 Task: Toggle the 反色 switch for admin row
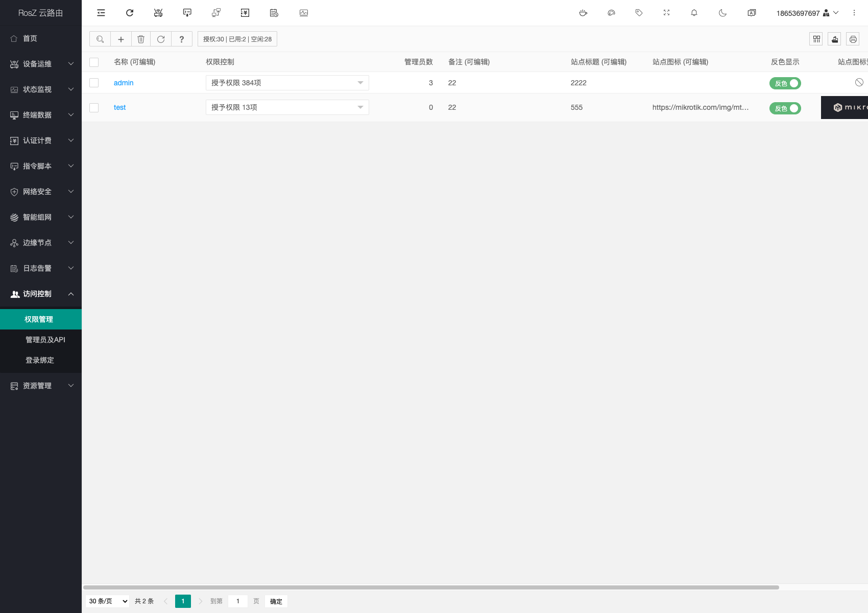[785, 83]
